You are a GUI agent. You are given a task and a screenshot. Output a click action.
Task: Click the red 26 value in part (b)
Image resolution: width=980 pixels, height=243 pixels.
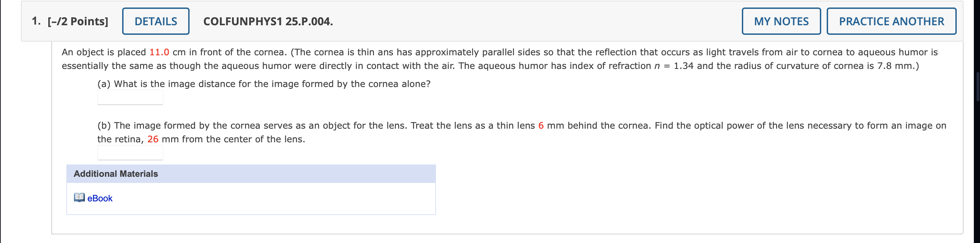[153, 139]
